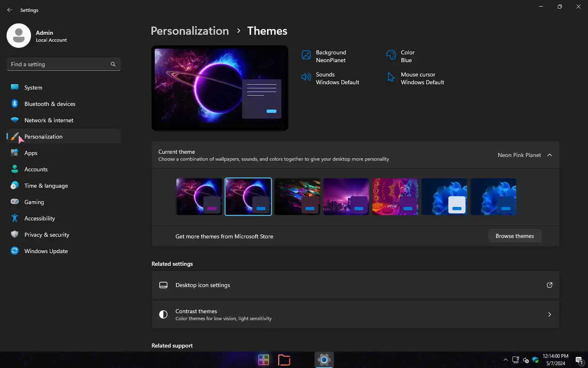The image size is (588, 368).
Task: Select the Windows bloom dark theme
Action: [x=493, y=197]
